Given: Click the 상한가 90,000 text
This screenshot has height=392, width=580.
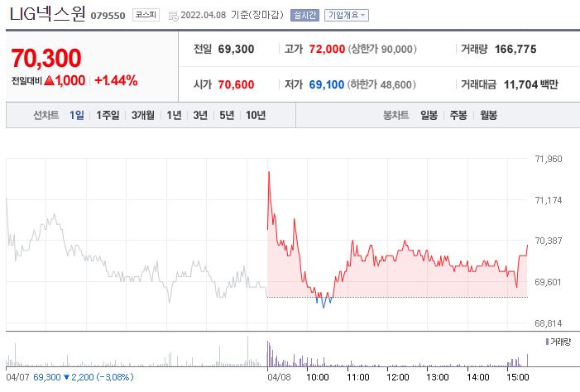Looking at the screenshot, I should (382, 49).
